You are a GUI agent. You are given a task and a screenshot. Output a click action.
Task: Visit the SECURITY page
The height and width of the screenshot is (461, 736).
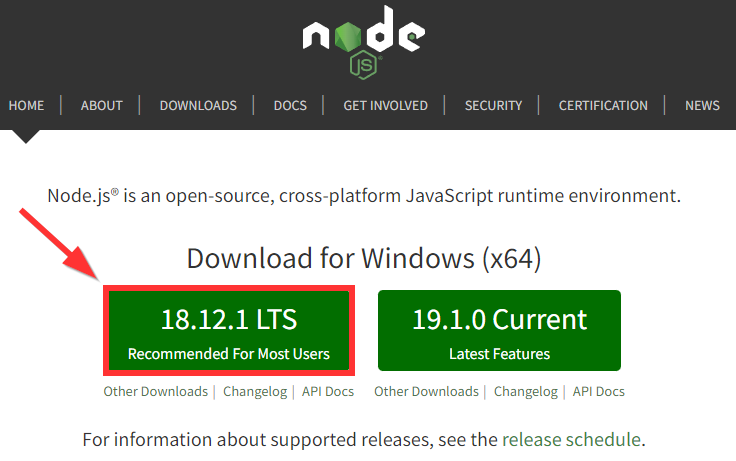click(493, 106)
